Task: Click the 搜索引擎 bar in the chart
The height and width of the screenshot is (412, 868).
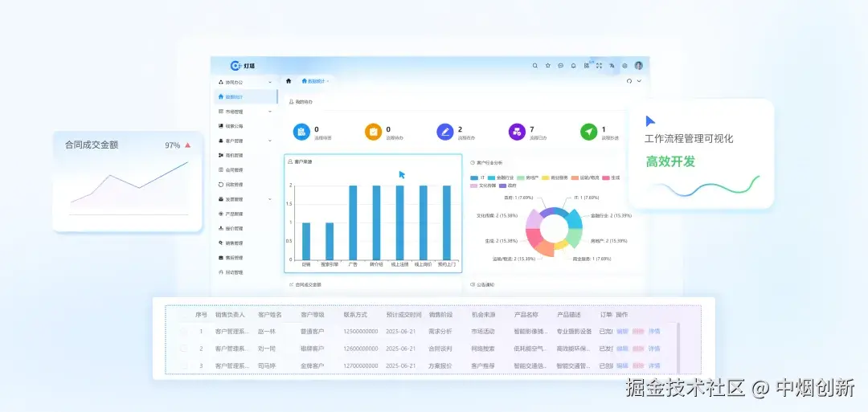Action: (330, 241)
